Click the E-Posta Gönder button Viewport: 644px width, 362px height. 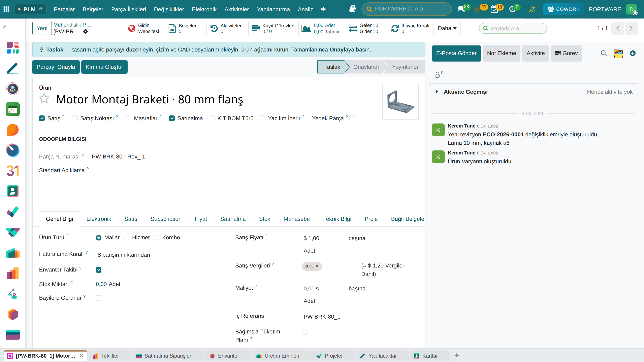(x=456, y=53)
